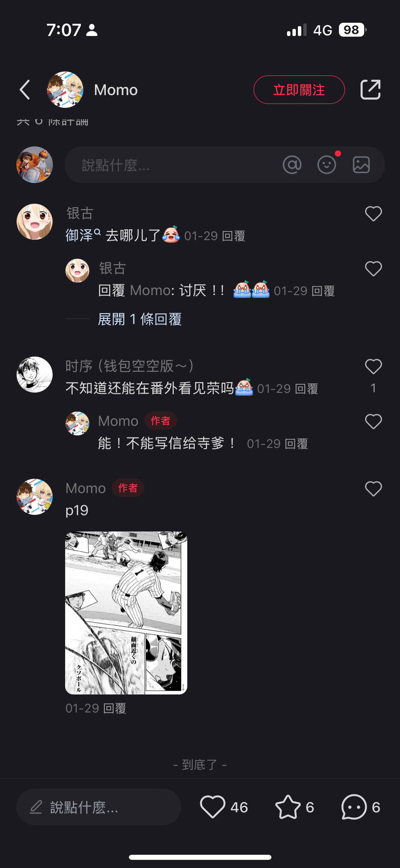
Task: Reply to 时序's comment via 回覆
Action: click(307, 389)
